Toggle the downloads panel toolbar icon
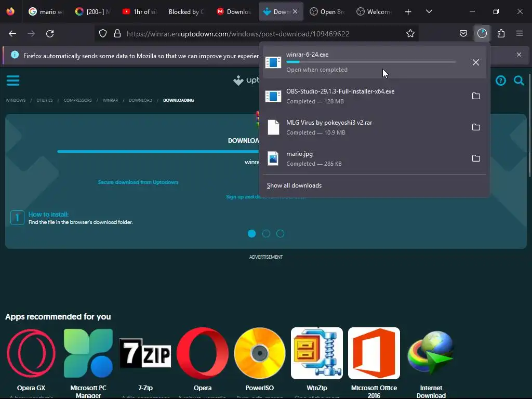The image size is (532, 399). click(482, 34)
